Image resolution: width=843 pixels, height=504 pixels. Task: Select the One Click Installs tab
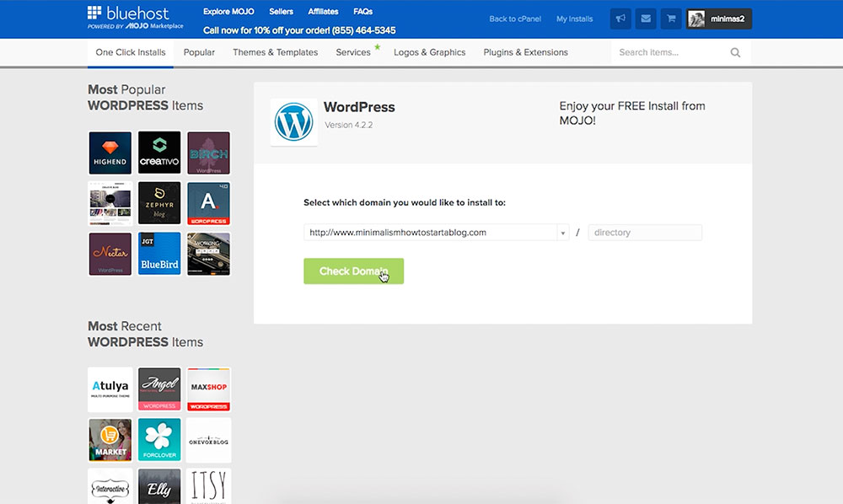(131, 52)
